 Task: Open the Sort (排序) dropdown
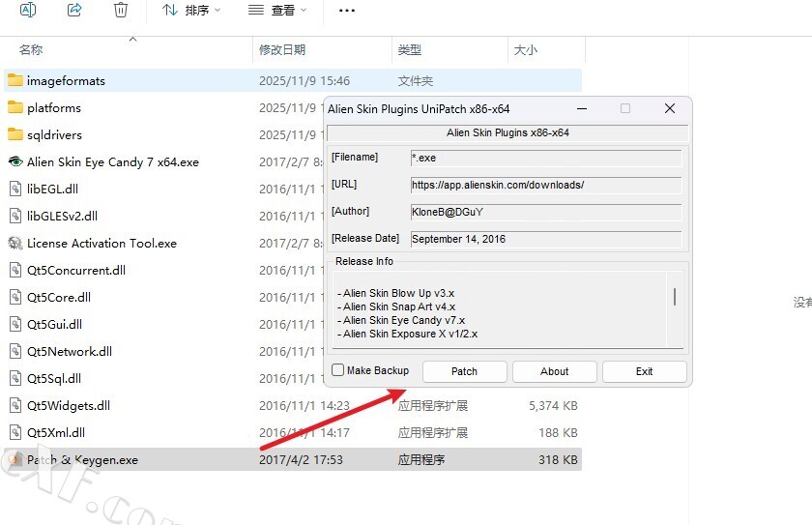(190, 11)
